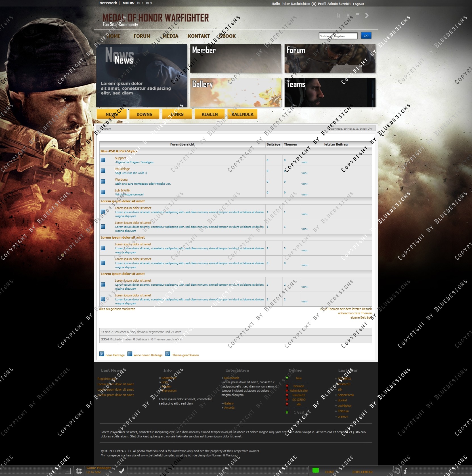
Task: Click the yellow KALENDER button
Action: tap(242, 114)
